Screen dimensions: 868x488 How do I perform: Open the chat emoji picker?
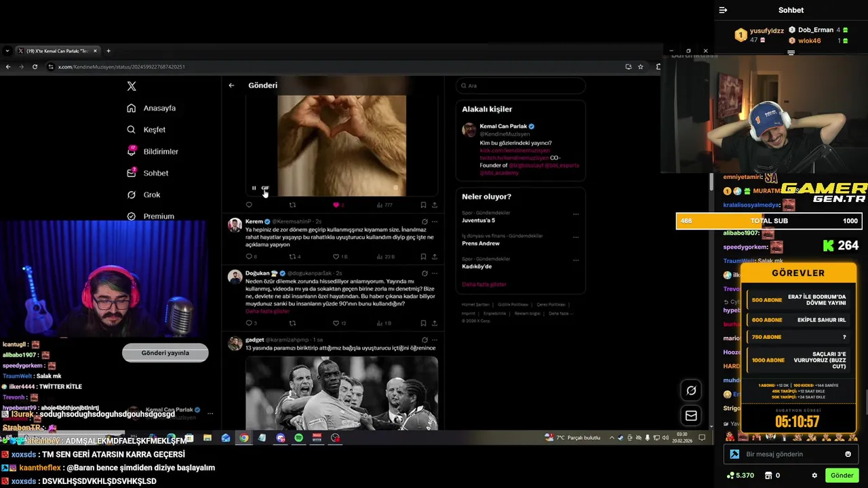tap(848, 454)
